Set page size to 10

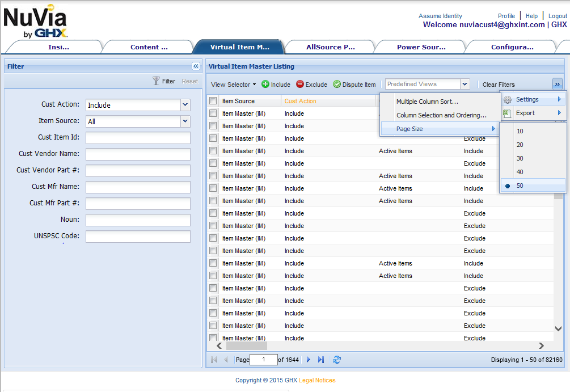pyautogui.click(x=533, y=131)
